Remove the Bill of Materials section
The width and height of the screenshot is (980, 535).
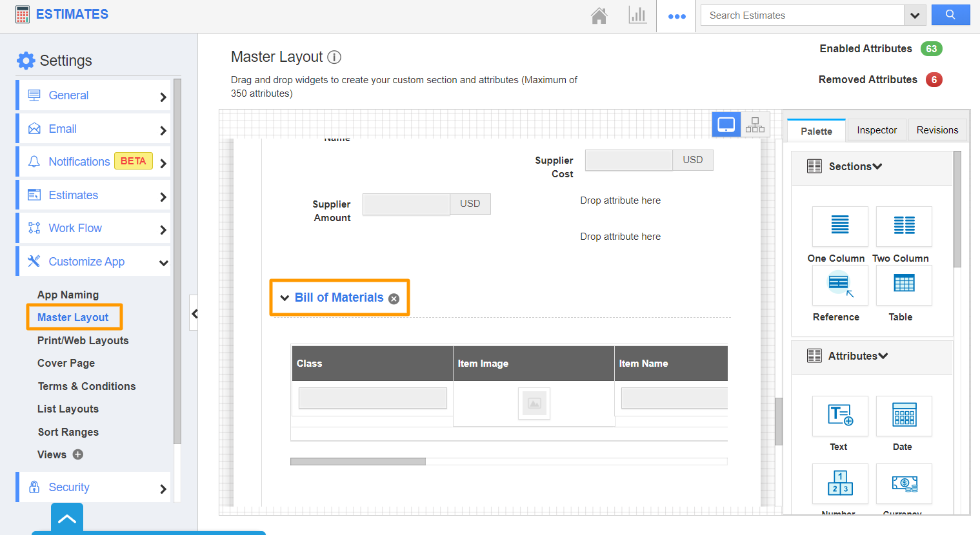coord(394,298)
